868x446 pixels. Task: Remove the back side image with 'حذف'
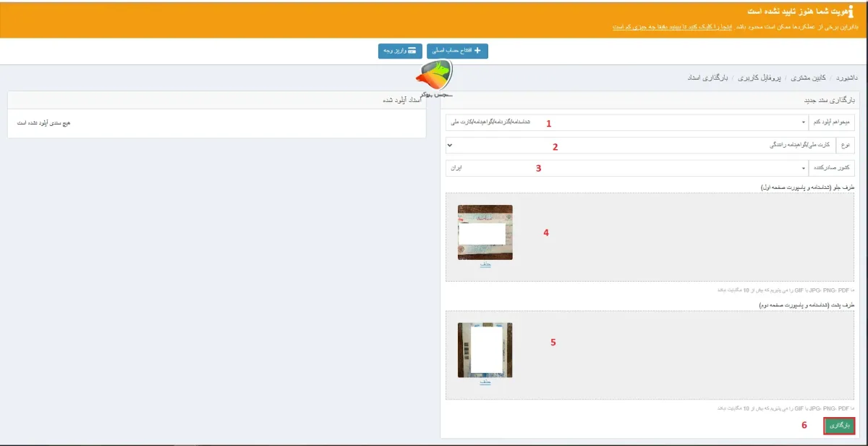tap(485, 382)
